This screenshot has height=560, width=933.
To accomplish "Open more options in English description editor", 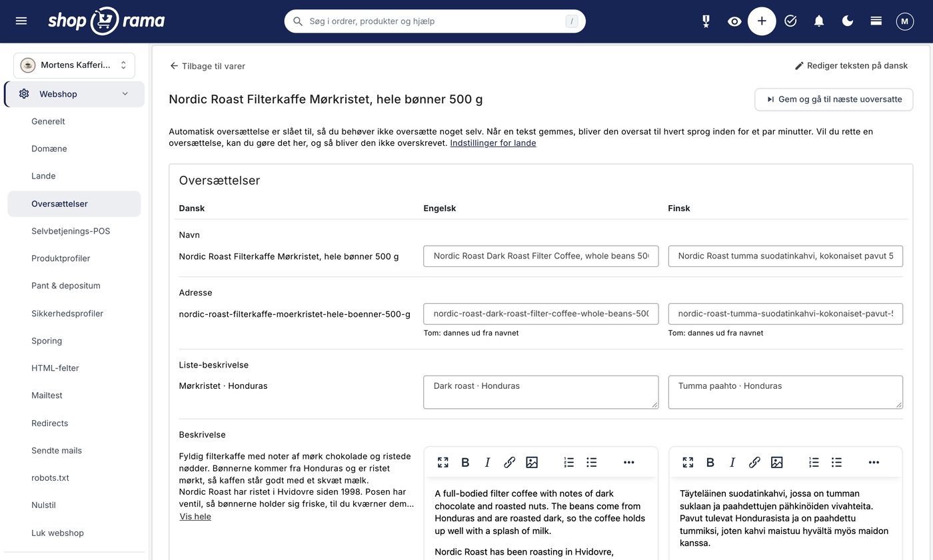I will click(x=629, y=462).
